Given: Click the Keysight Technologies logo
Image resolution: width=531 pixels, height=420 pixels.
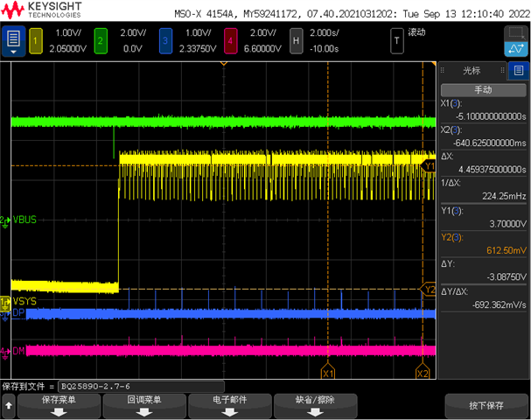Looking at the screenshot, I should [x=41, y=10].
